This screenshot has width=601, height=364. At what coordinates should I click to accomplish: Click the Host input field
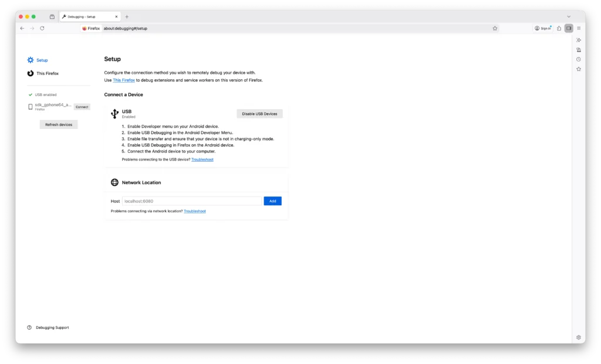[192, 200]
